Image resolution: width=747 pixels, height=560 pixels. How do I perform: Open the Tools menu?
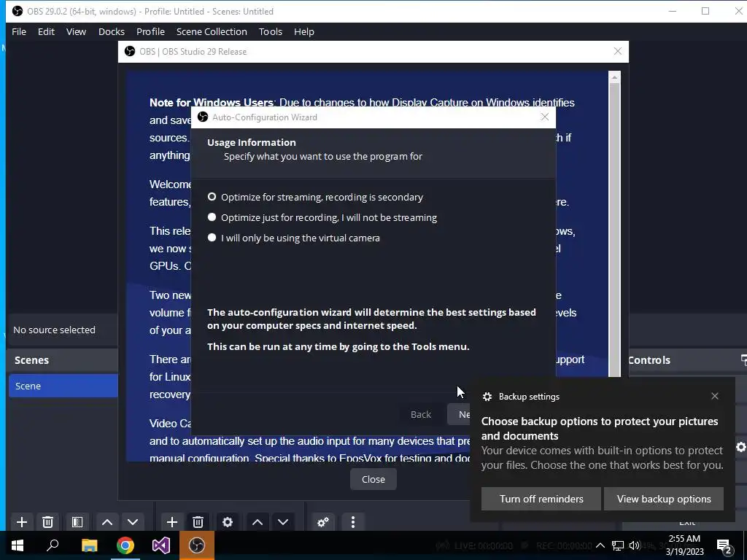(271, 31)
